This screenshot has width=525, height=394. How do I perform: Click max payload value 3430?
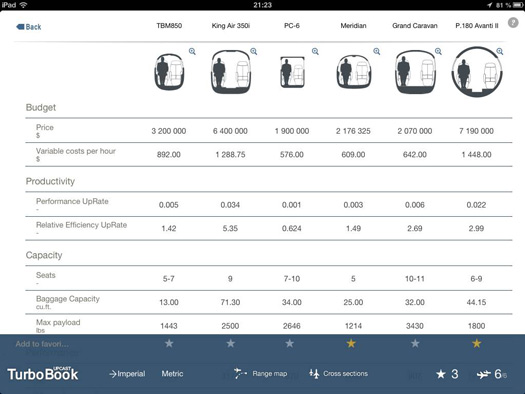click(x=415, y=326)
